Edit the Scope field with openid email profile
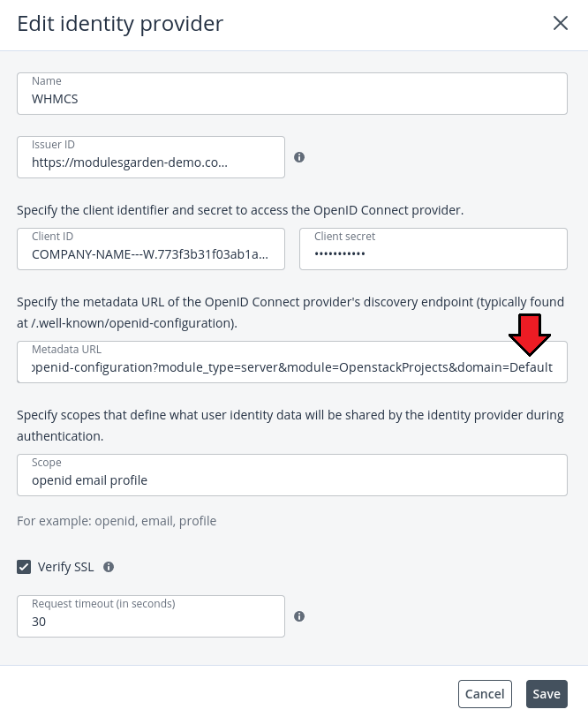The image size is (588, 717). 291,480
